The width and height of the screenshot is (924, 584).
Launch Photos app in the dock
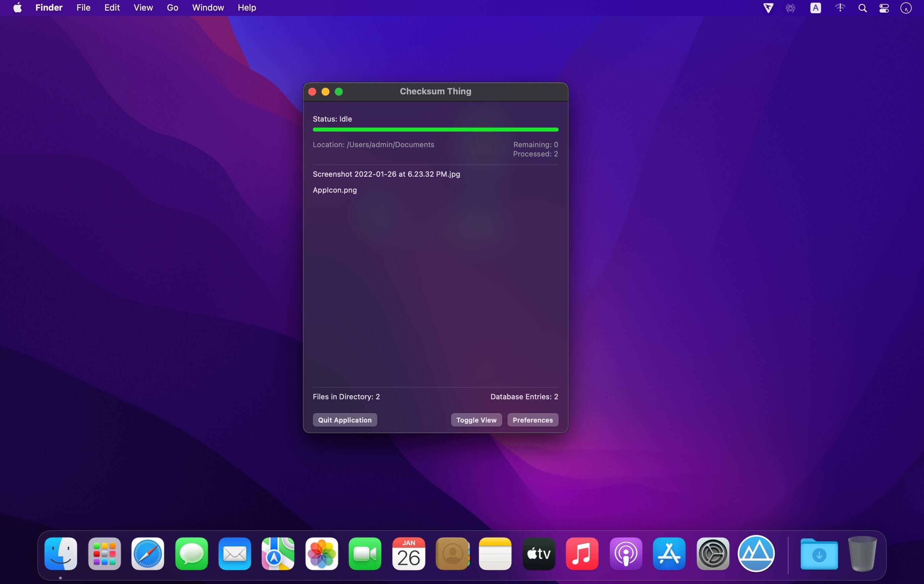(x=322, y=554)
